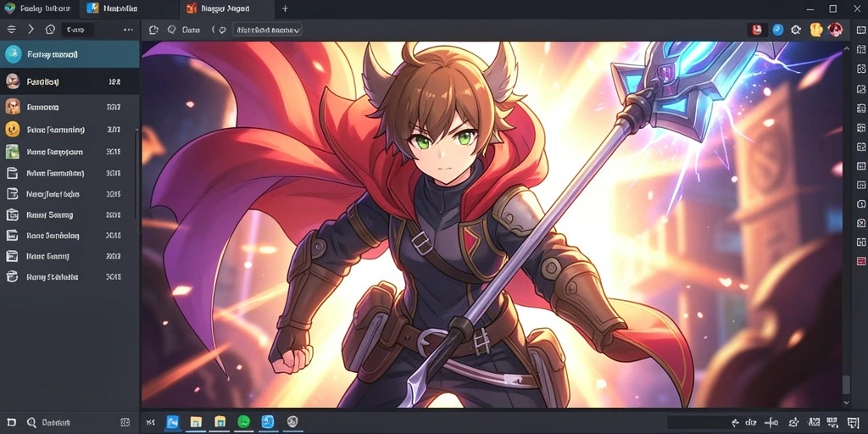Open a new tab with the plus button
The height and width of the screenshot is (434, 868).
[285, 8]
